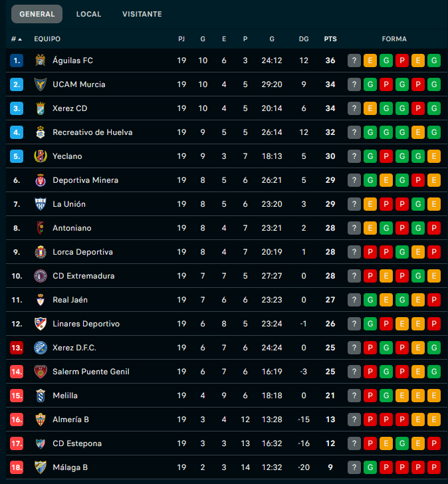448x484 pixels.
Task: Click the Águilas FC team crest
Action: click(x=40, y=60)
